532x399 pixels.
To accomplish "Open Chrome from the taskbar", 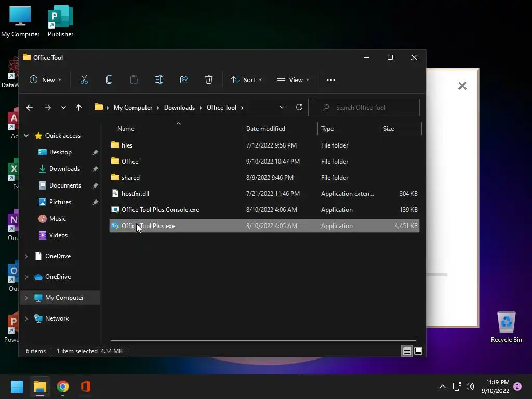I will tap(63, 387).
